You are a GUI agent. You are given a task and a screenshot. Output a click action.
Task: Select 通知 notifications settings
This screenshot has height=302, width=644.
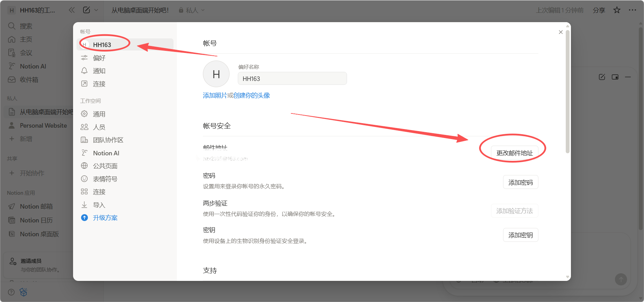tap(99, 71)
